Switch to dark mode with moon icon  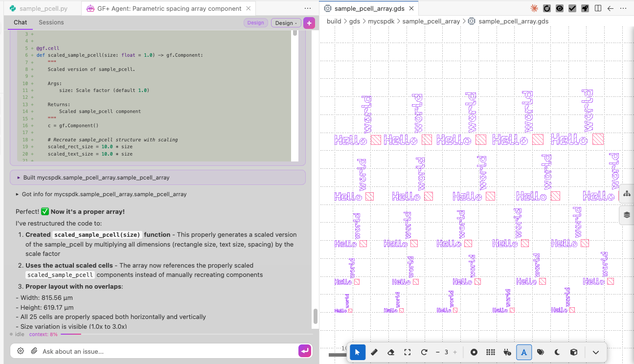(x=557, y=352)
